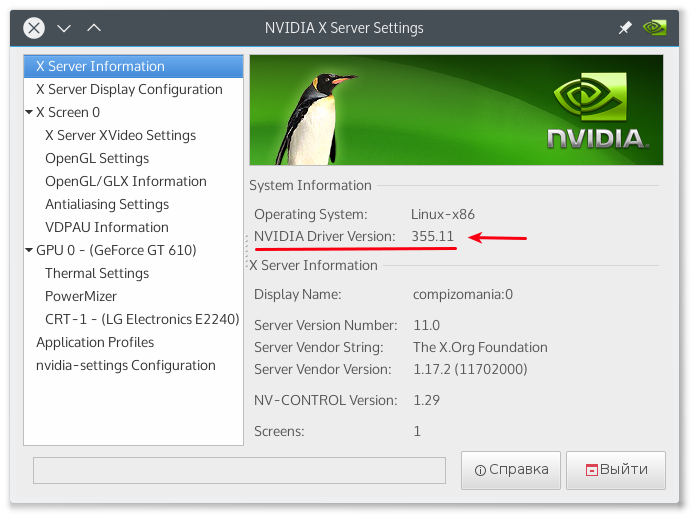Close the NVIDIA X Server Settings window
Screen dimensions: 695x519
click(x=34, y=28)
